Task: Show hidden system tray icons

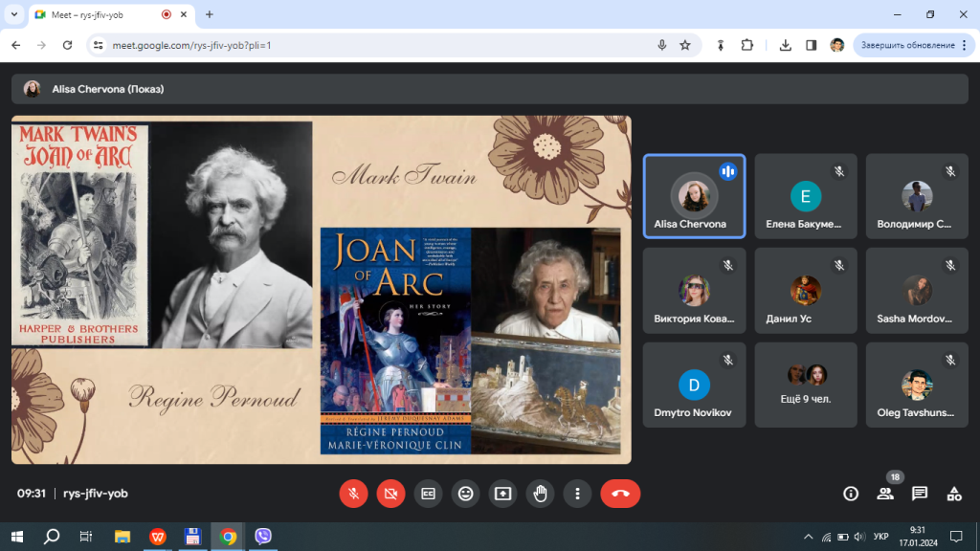Action: click(808, 537)
